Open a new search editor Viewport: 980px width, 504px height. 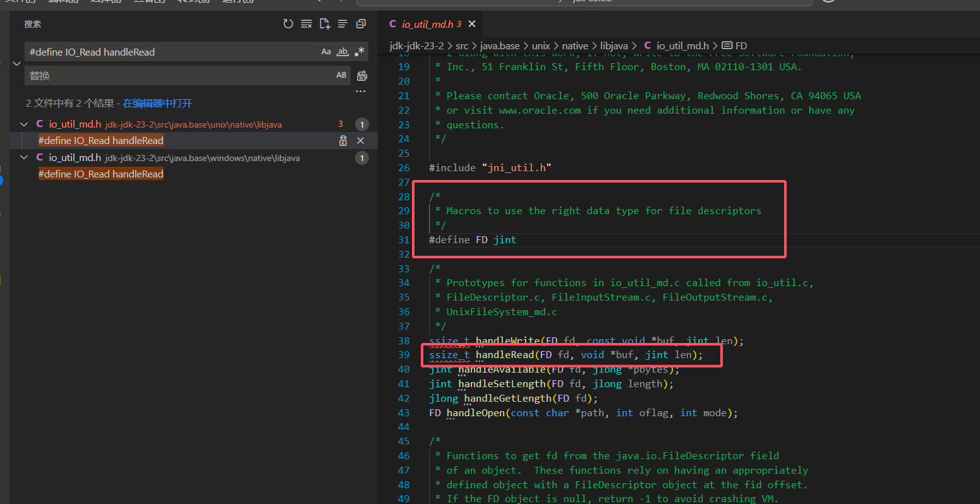coord(325,24)
